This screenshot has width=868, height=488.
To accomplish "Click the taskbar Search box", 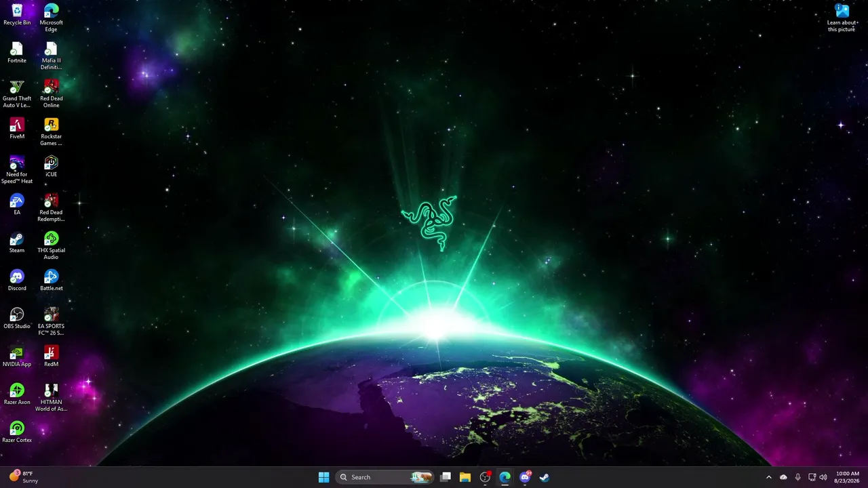I will 385,477.
